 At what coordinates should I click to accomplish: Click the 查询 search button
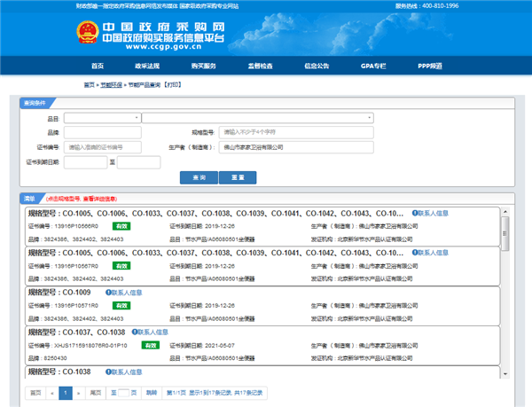pyautogui.click(x=199, y=177)
